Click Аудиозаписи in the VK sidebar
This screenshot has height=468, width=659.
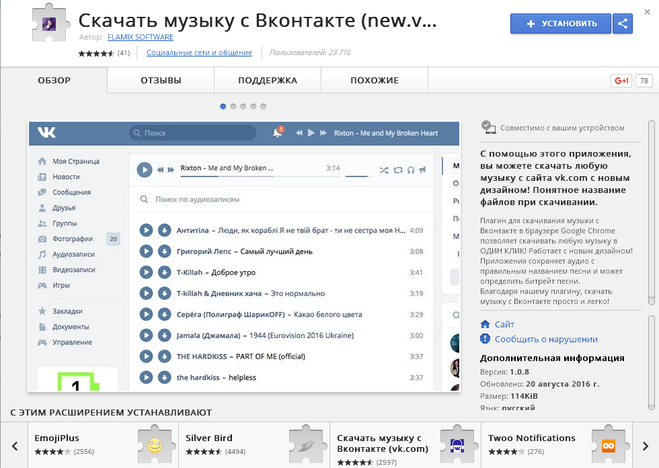(x=66, y=255)
